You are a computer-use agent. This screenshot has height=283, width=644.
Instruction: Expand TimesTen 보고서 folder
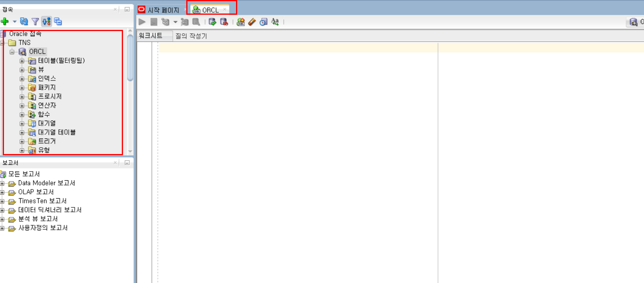[x=2, y=201]
